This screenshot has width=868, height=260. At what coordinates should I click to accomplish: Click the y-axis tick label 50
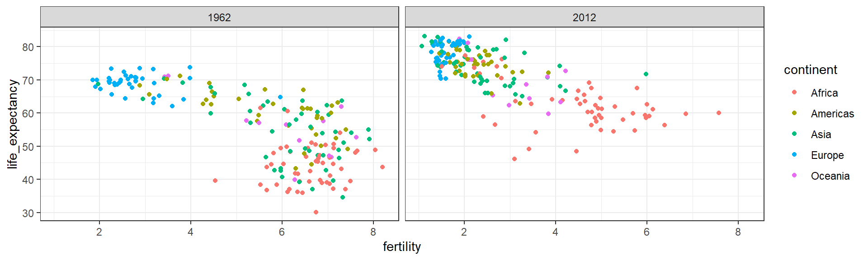(x=28, y=147)
